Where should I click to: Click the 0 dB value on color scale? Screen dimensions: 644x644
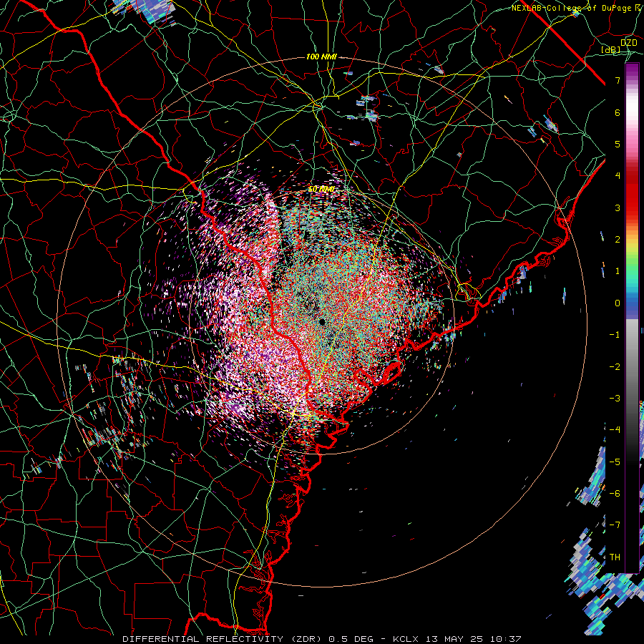coord(618,303)
